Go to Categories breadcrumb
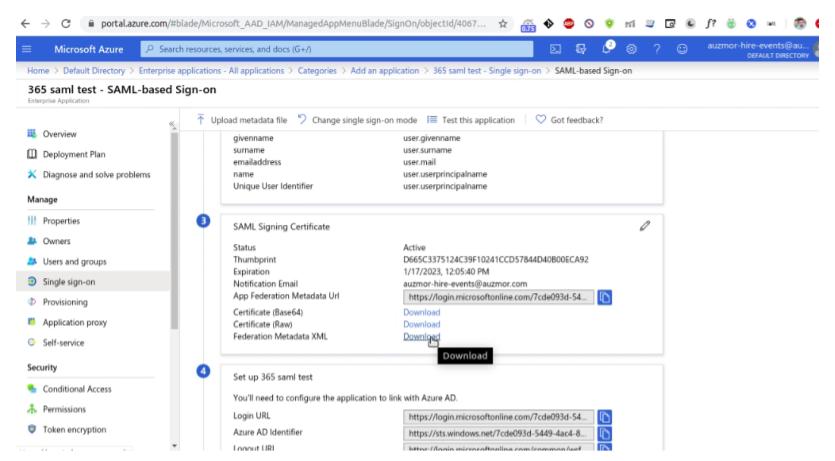The image size is (835, 461). click(317, 70)
